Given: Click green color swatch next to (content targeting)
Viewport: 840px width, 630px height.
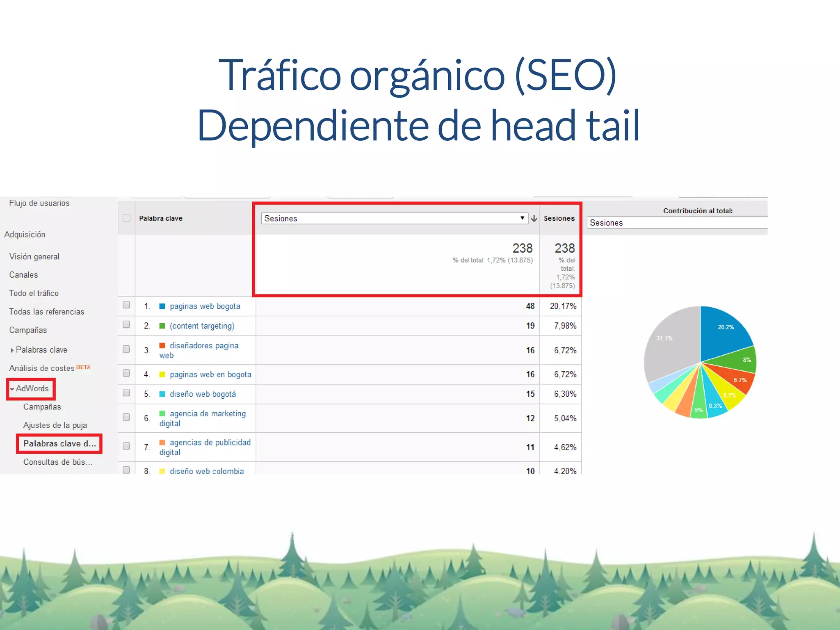Looking at the screenshot, I should (162, 326).
